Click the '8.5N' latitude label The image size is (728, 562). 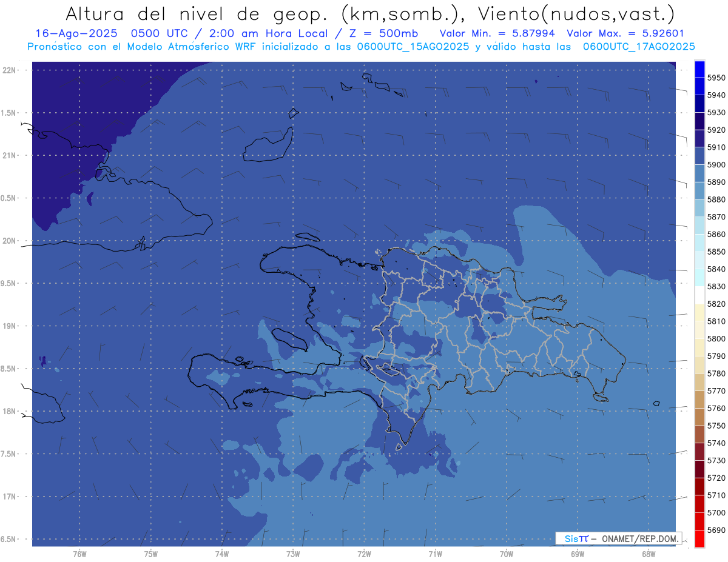[x=8, y=369]
